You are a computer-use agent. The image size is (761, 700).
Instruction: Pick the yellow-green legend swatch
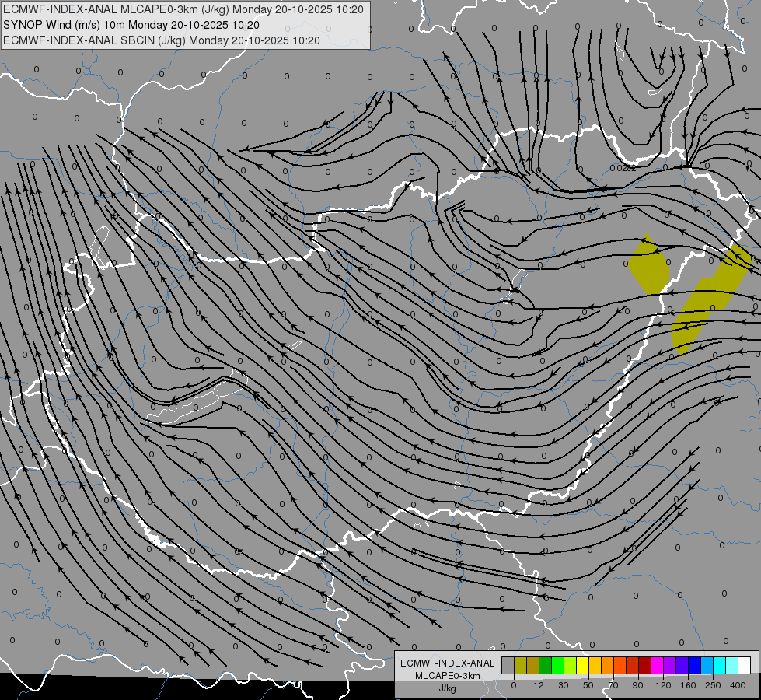[571, 665]
